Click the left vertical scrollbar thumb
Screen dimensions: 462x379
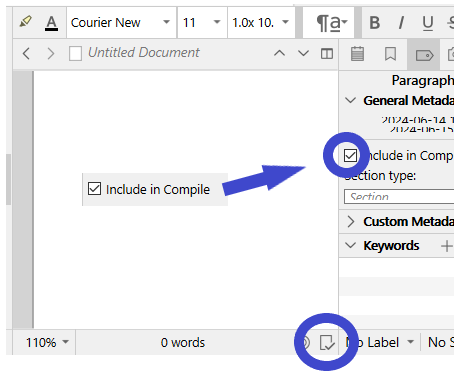[8, 179]
